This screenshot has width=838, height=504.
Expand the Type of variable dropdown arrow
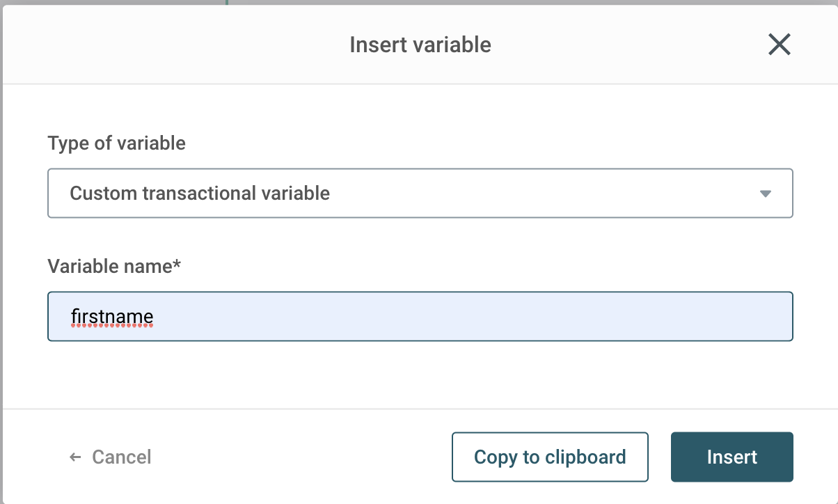pyautogui.click(x=766, y=194)
